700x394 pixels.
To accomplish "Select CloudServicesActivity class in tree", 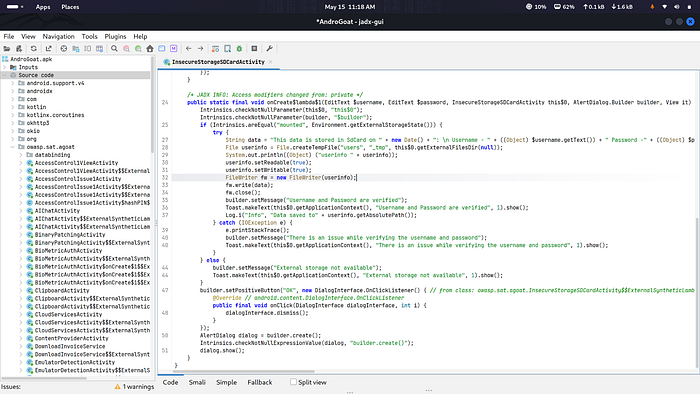I will 68,315.
